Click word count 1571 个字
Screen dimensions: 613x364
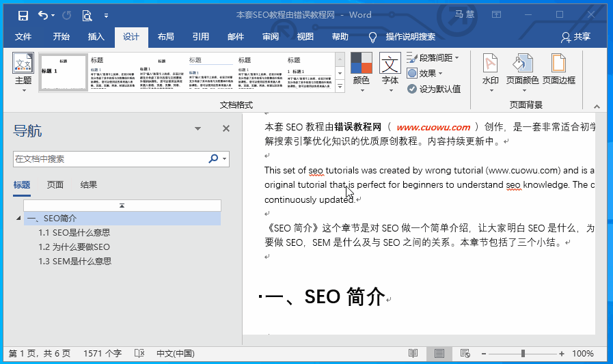103,354
